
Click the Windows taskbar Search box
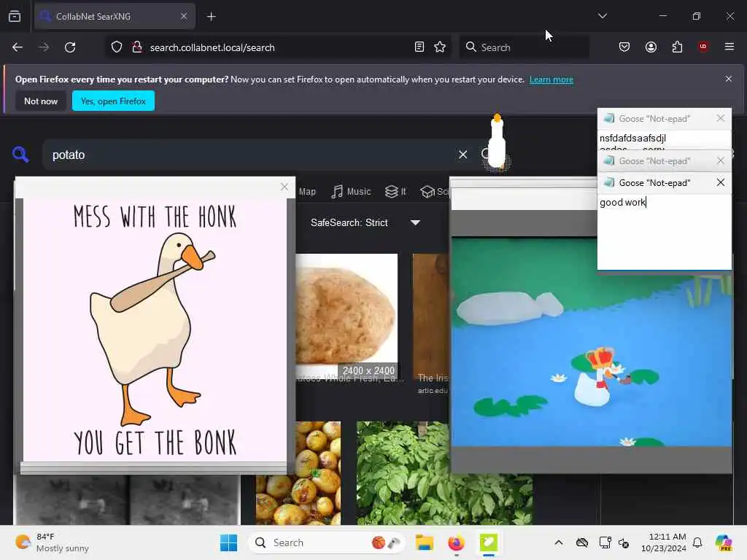click(x=326, y=542)
